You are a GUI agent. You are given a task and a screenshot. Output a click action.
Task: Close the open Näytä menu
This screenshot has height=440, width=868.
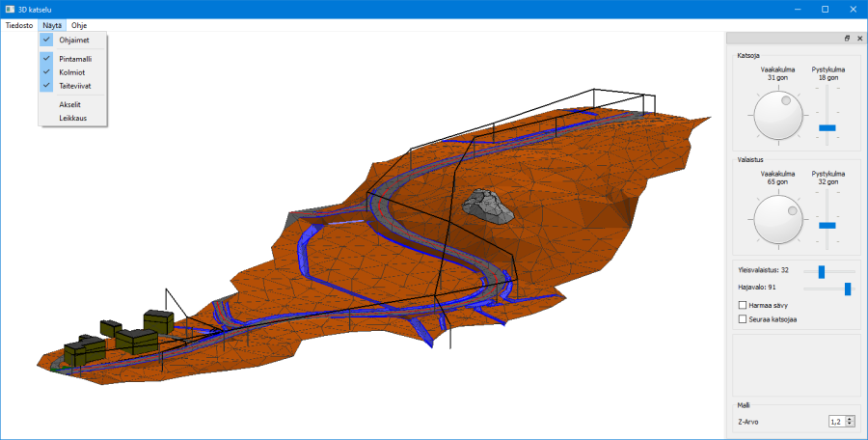51,25
